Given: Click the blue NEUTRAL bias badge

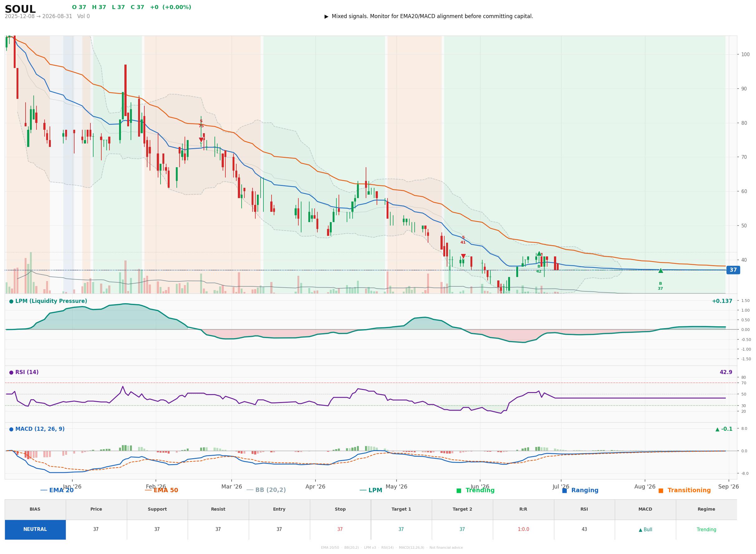Looking at the screenshot, I should tap(35, 530).
